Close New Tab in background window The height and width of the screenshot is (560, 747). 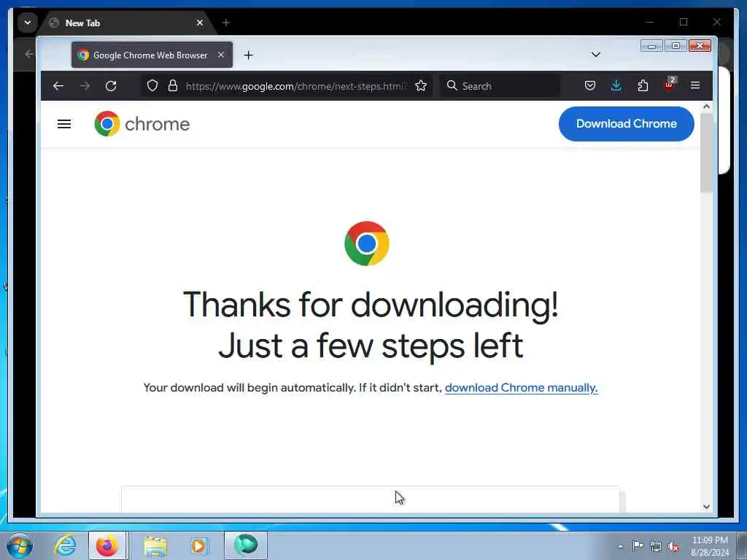200,23
